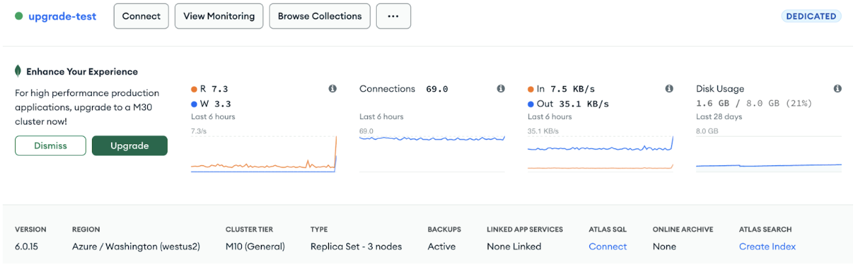Click the Create Index link under Atlas Search
Screen dimensions: 868x268
coord(767,246)
